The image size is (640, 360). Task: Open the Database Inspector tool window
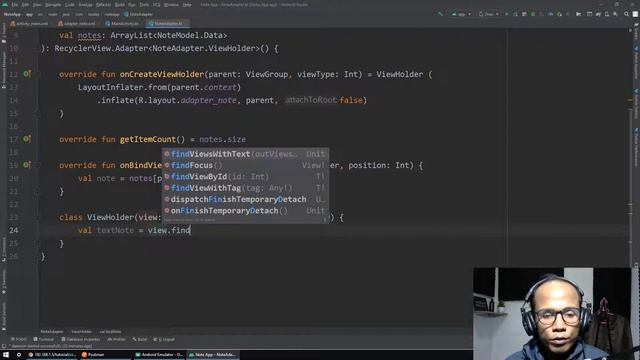80,339
